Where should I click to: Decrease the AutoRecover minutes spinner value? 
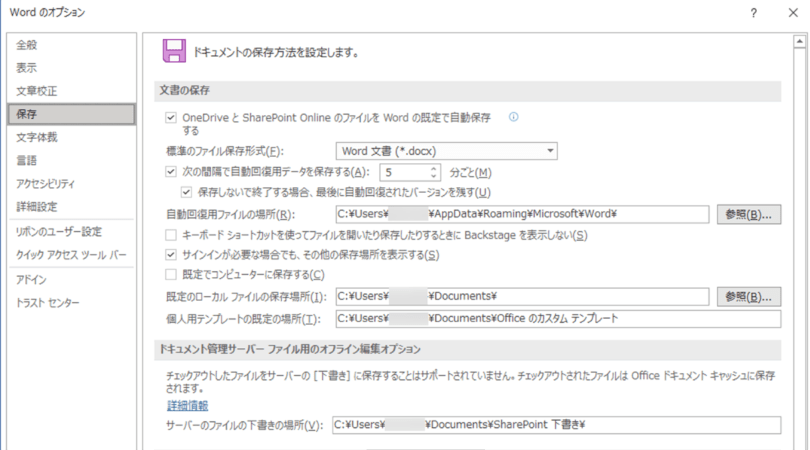click(x=433, y=176)
